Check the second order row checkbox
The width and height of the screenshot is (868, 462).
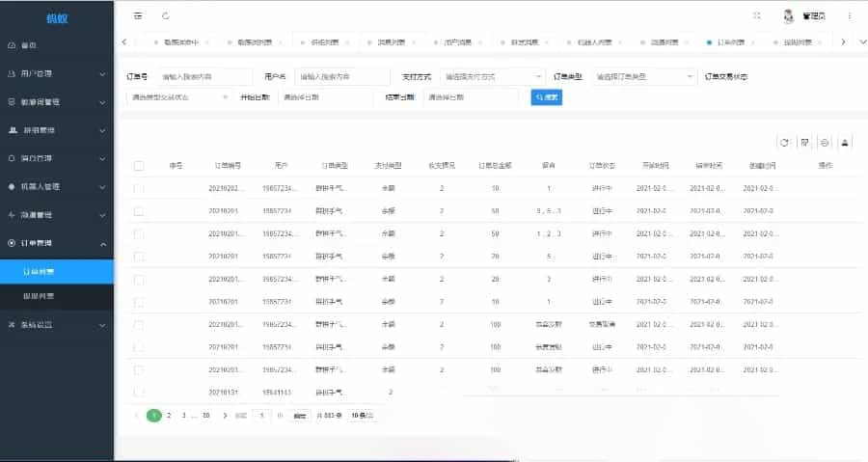(139, 210)
